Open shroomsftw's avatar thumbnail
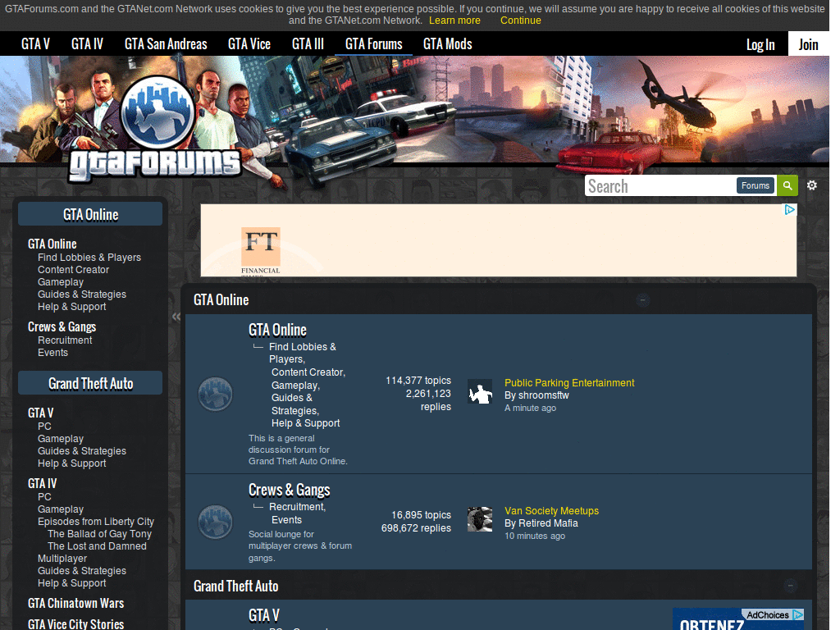The width and height of the screenshot is (840, 630). pos(480,391)
